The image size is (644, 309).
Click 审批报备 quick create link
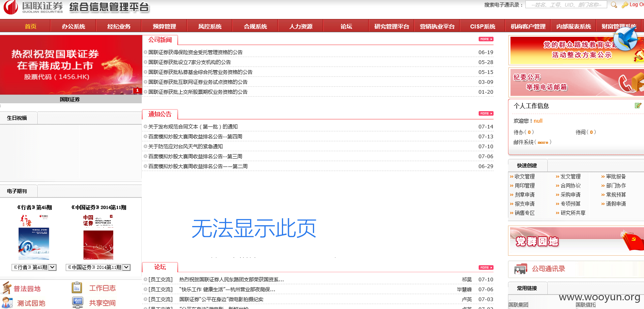coord(616,176)
